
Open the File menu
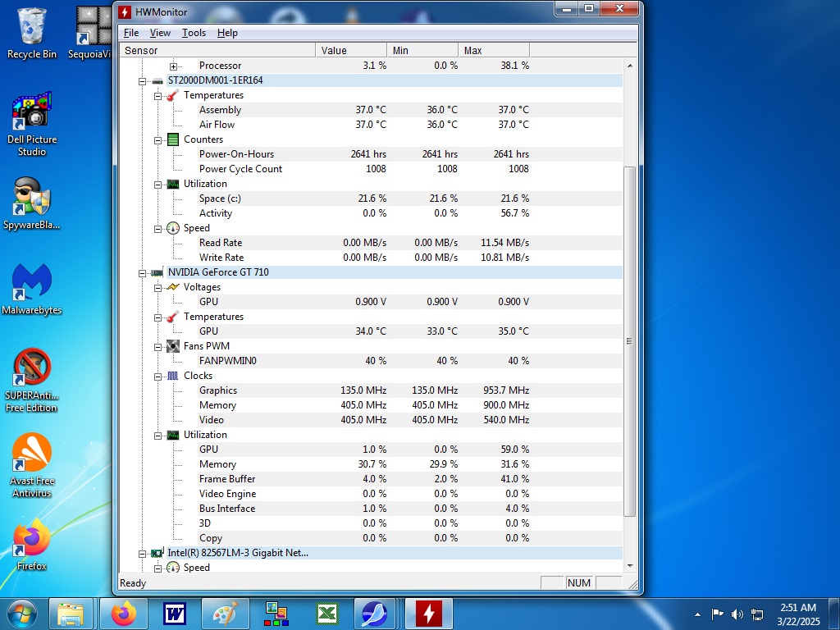[x=131, y=33]
